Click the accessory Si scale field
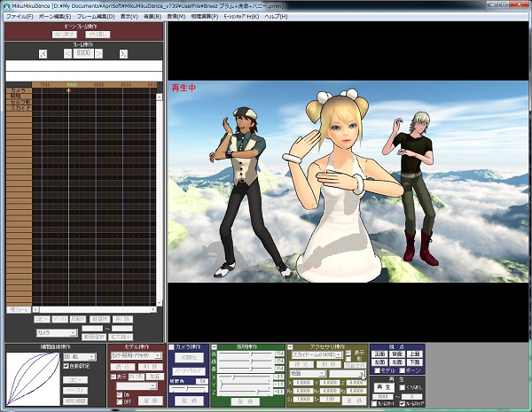 (x=303, y=400)
